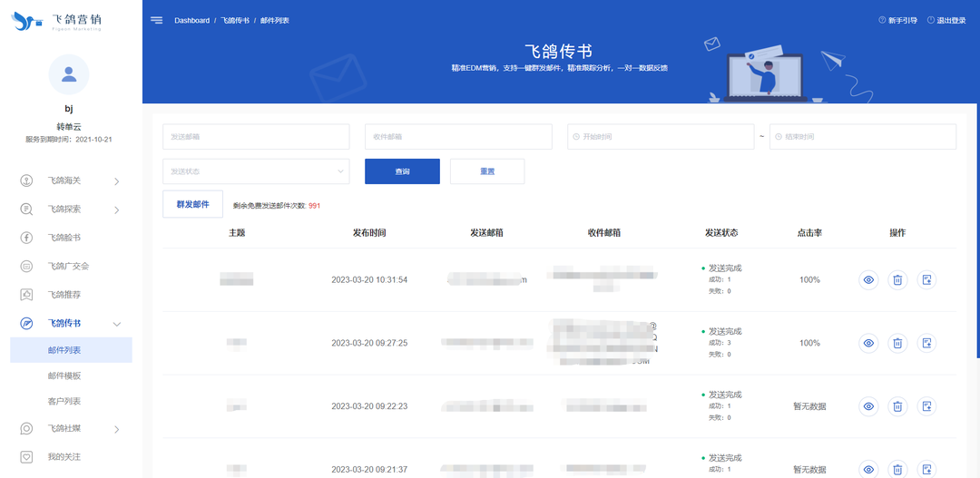
Task: Open the 结束时间 date picker
Action: (x=863, y=137)
